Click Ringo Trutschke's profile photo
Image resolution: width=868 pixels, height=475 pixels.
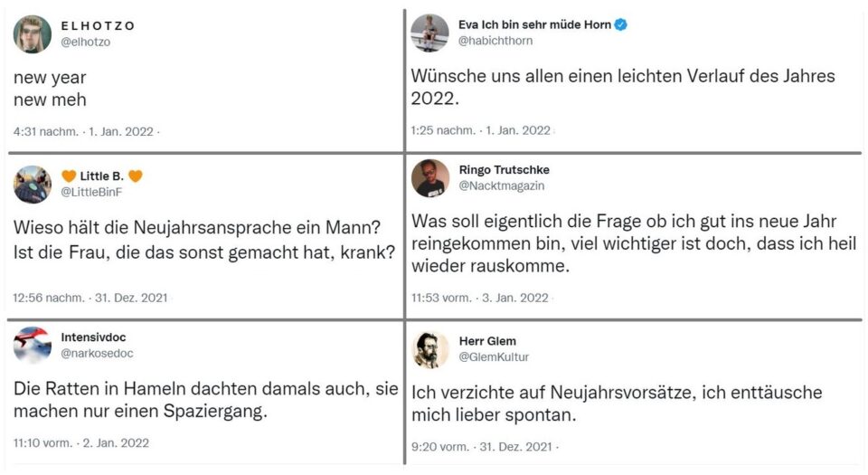(430, 178)
